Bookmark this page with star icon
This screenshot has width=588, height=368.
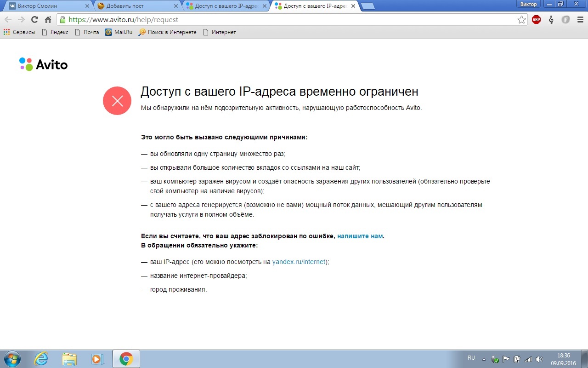[x=521, y=20]
